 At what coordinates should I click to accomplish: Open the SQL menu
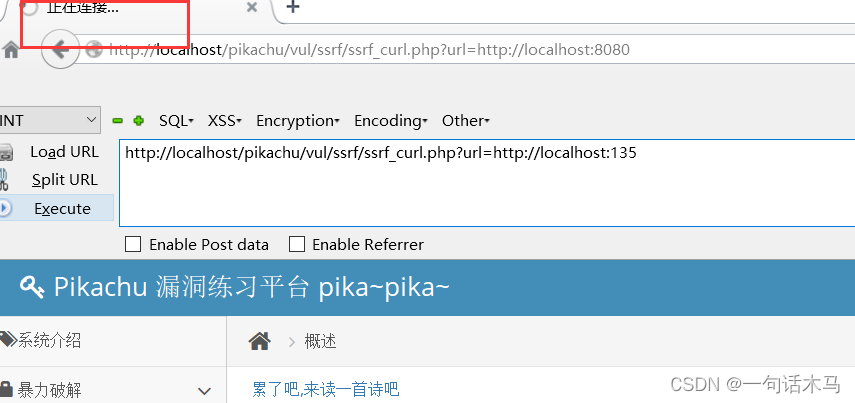click(x=176, y=121)
